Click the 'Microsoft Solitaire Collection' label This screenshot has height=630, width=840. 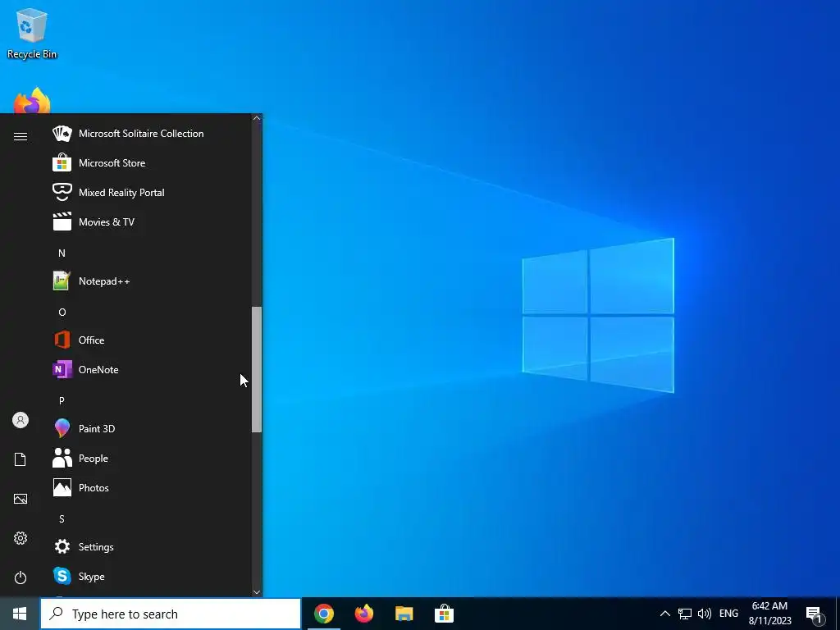(x=141, y=134)
